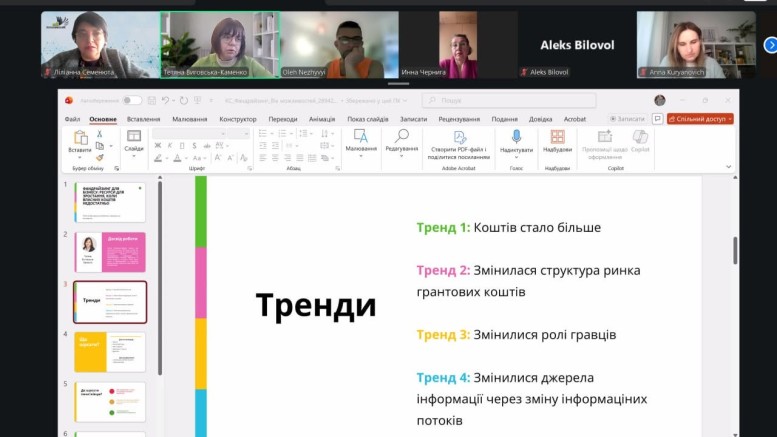Toggle Bold (Ж) formatting
777x437 pixels.
tap(158, 146)
